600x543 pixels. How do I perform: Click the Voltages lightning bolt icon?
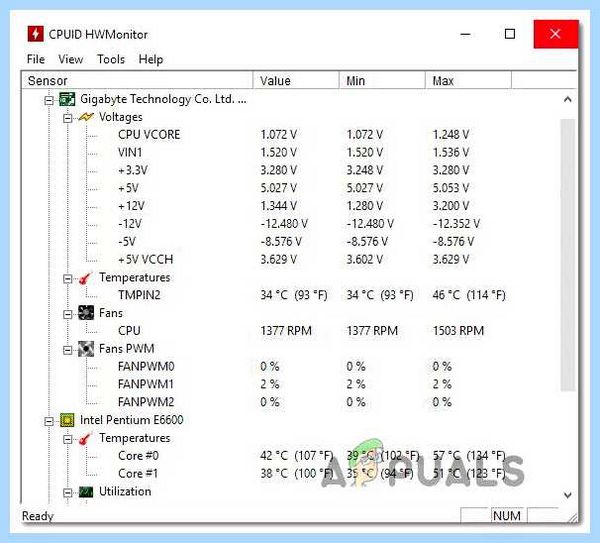coord(86,117)
